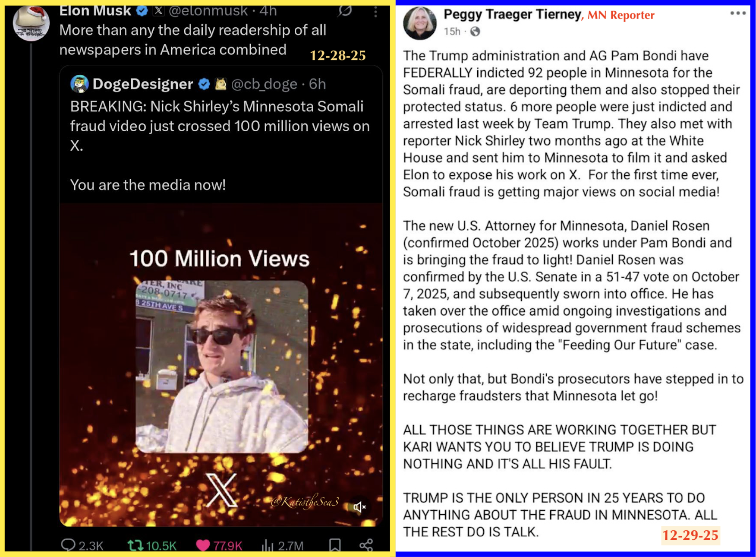The width and height of the screenshot is (756, 557).
Task: Open view analytics bar chart icon 2.7M
Action: click(x=268, y=546)
